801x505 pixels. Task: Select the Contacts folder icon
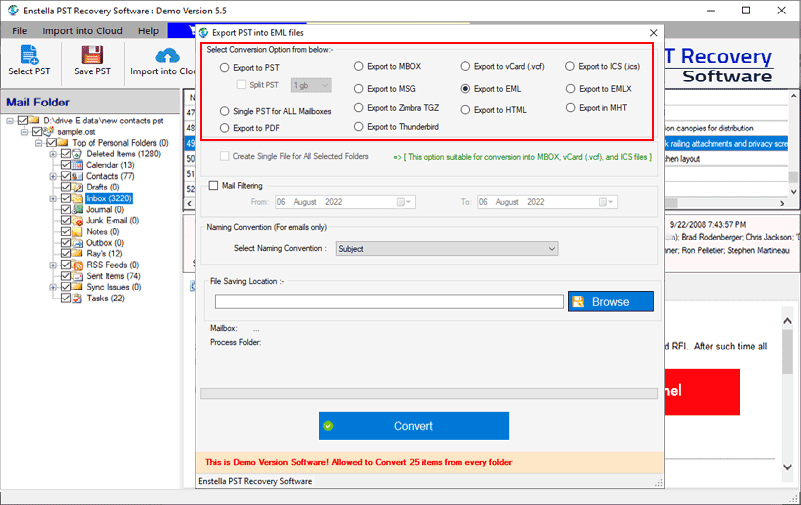[78, 176]
